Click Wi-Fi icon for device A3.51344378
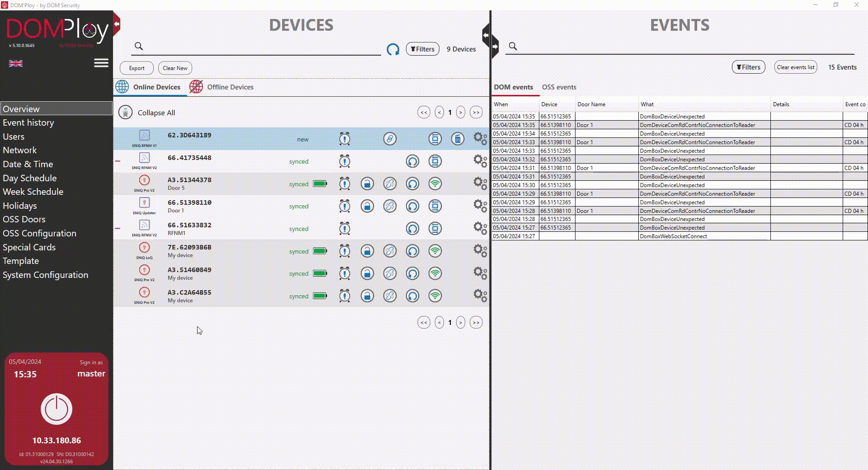Image resolution: width=868 pixels, height=470 pixels. (x=435, y=184)
